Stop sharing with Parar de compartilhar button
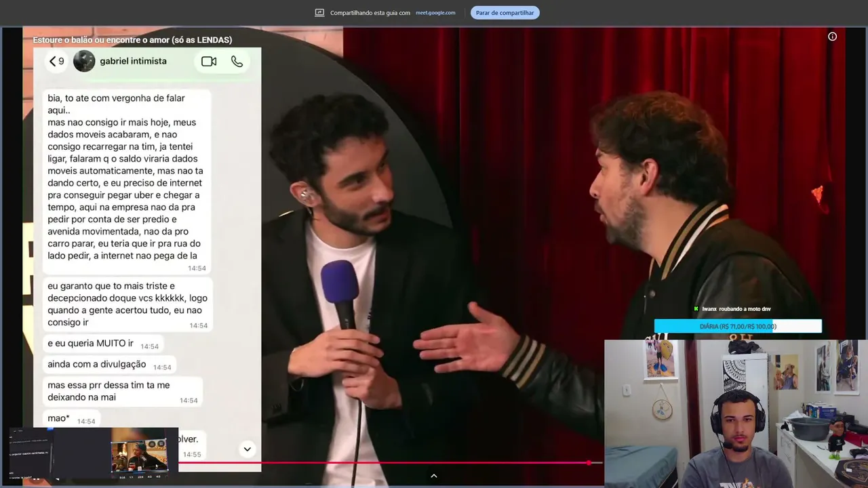This screenshot has width=868, height=488. pos(505,13)
